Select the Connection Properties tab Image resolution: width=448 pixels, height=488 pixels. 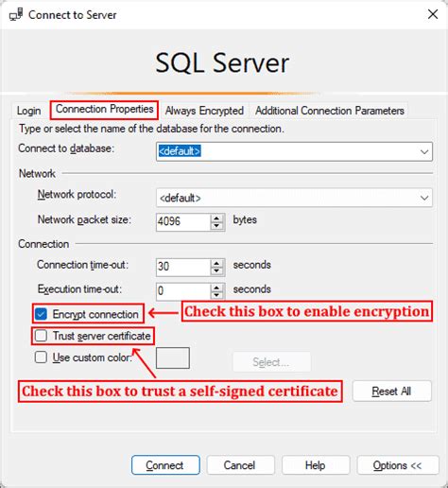coord(104,110)
